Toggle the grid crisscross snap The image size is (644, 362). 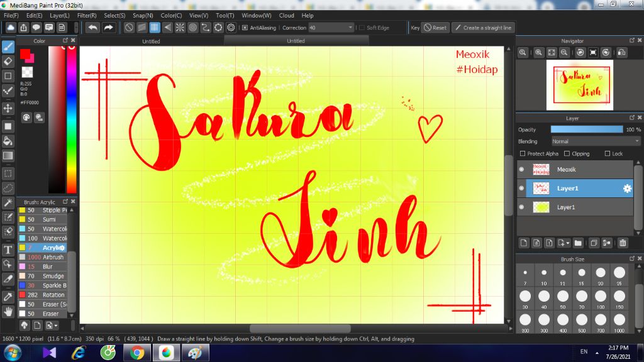tap(155, 28)
